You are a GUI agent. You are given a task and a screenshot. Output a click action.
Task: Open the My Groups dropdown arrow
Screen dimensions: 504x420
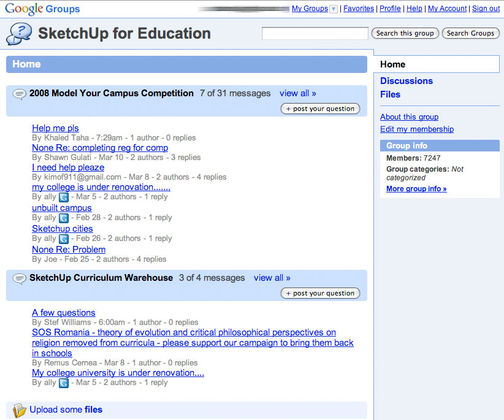coord(334,9)
